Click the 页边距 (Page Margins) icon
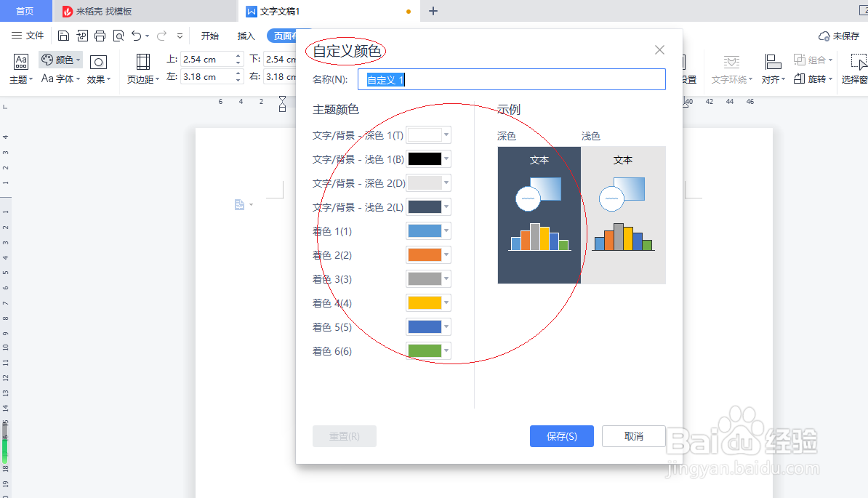 (x=142, y=62)
